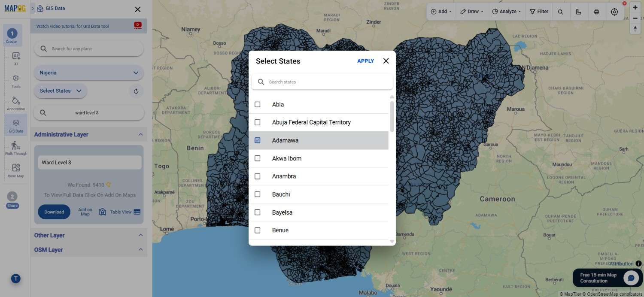
Task: Open the Free 15-min Map Consultation chat
Action: (608, 278)
